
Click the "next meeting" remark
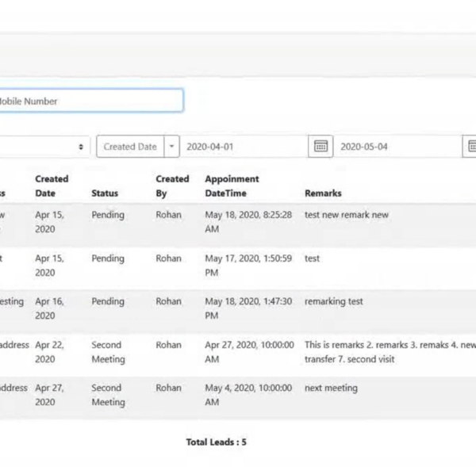click(331, 388)
